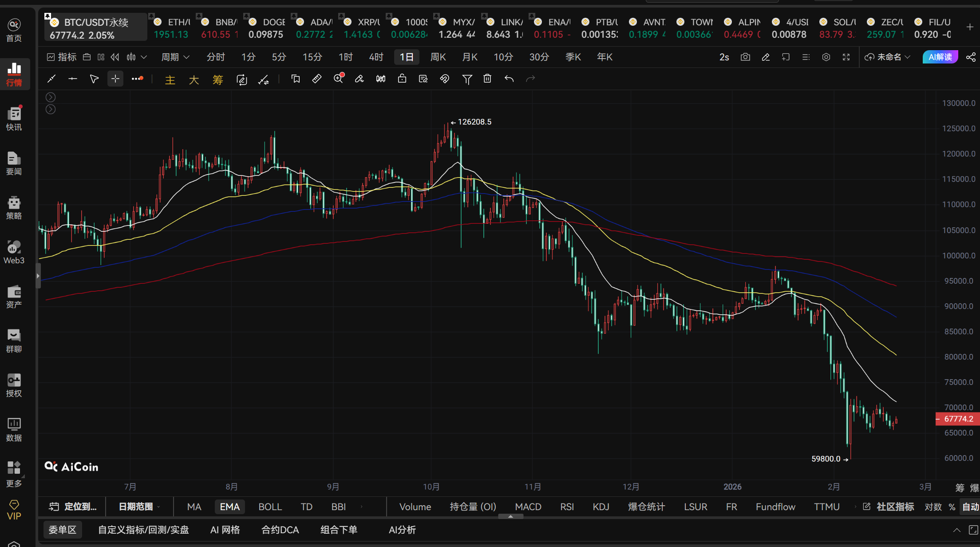Click the 67774.2 current price label
The image size is (980, 547).
(958, 419)
